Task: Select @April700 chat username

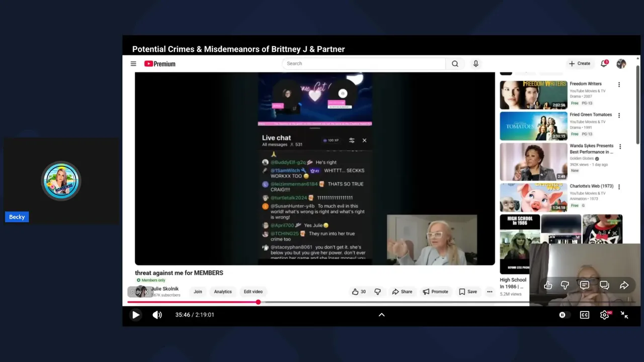Action: coord(283,225)
